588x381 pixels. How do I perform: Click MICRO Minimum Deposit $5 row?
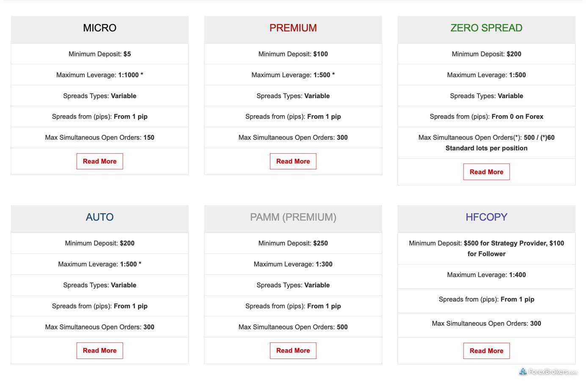[99, 54]
